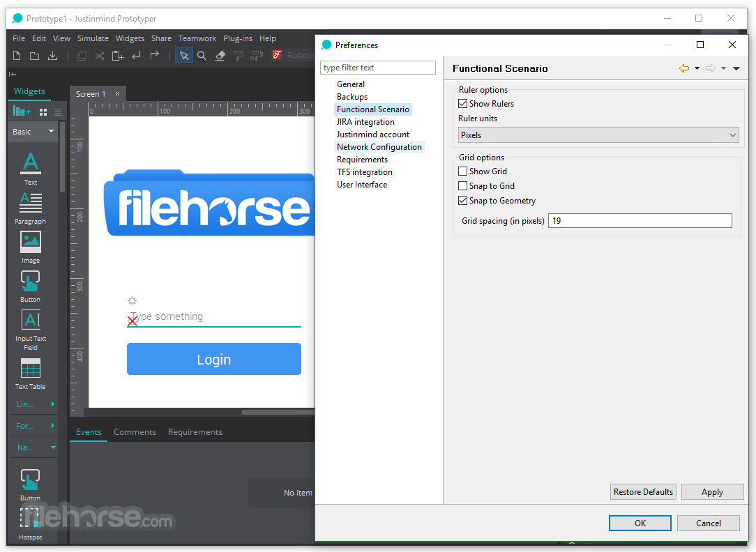
Task: Click the paint roller format icon
Action: pyautogui.click(x=239, y=56)
